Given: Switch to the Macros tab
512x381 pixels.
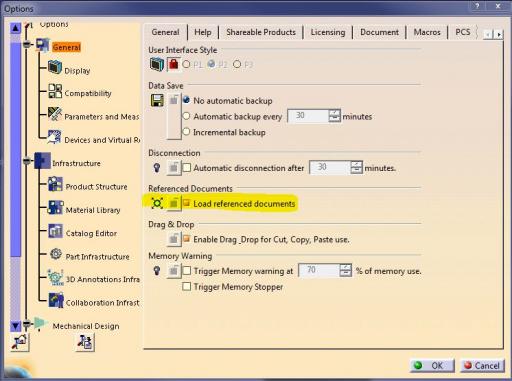Looking at the screenshot, I should [427, 32].
